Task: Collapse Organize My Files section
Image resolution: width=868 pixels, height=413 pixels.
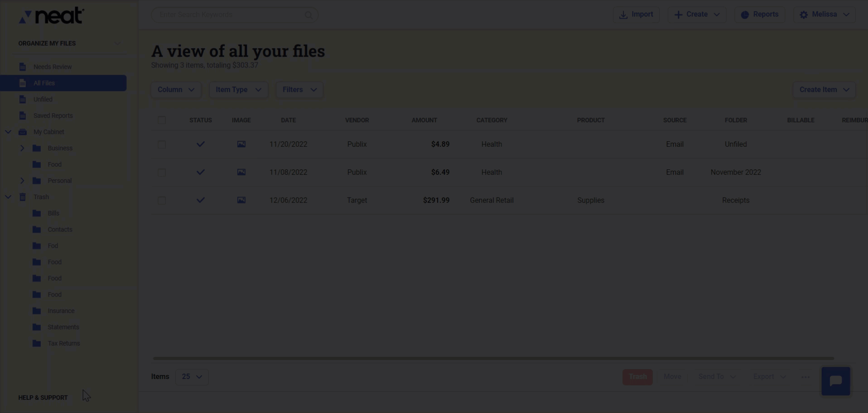Action: click(118, 43)
